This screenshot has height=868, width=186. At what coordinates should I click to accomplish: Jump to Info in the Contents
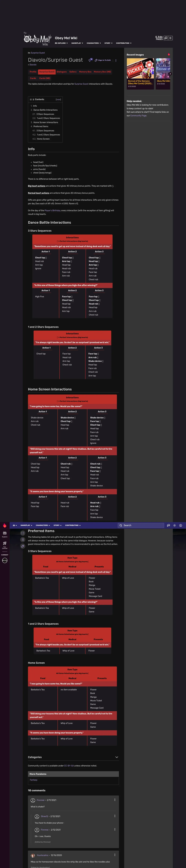point(35,106)
